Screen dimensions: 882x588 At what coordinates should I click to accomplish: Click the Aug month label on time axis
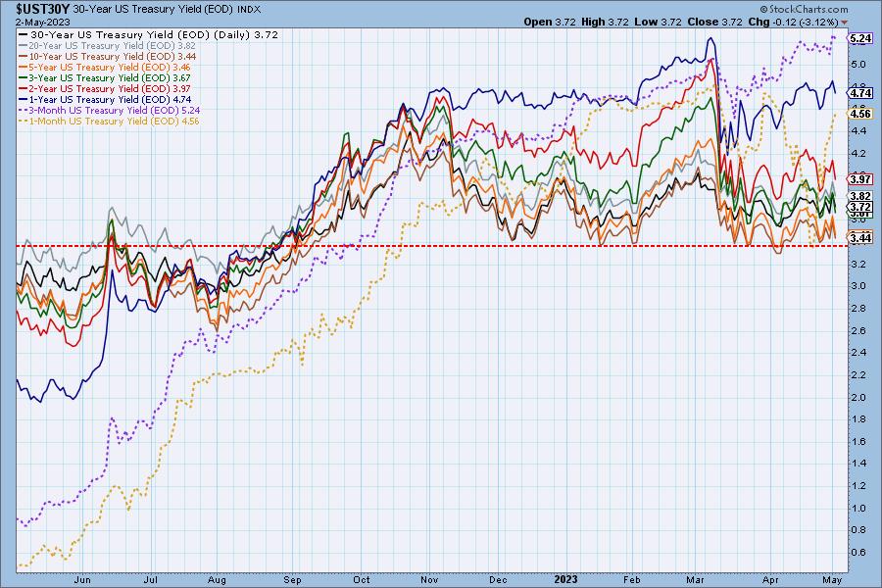pos(217,579)
